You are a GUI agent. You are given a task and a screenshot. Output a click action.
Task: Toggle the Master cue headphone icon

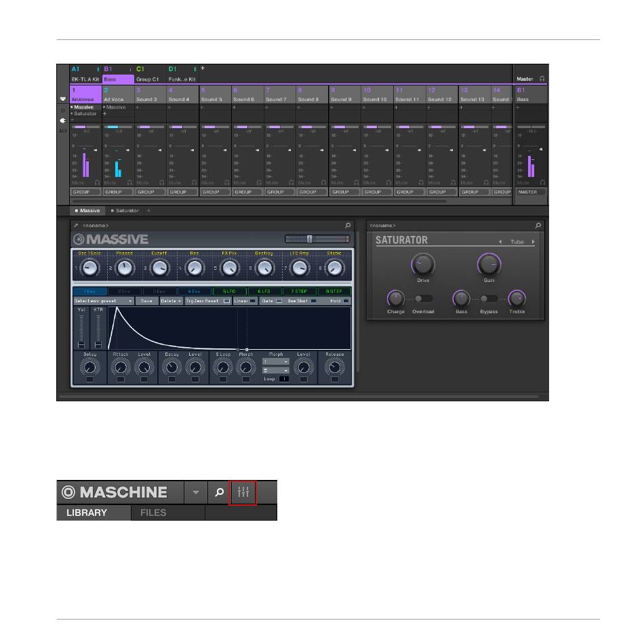[542, 79]
